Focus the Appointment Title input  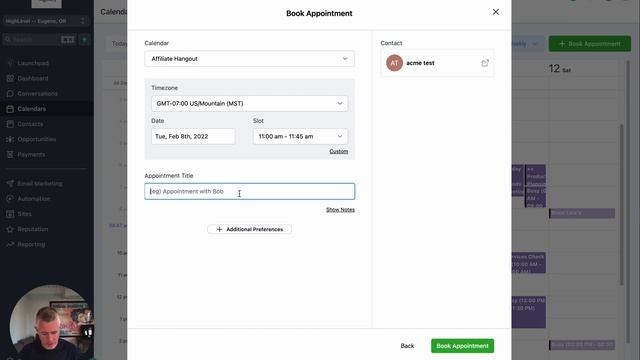(x=249, y=191)
